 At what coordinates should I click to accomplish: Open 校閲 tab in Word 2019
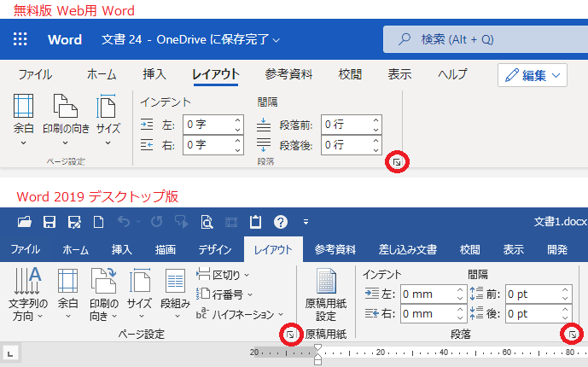tap(469, 249)
